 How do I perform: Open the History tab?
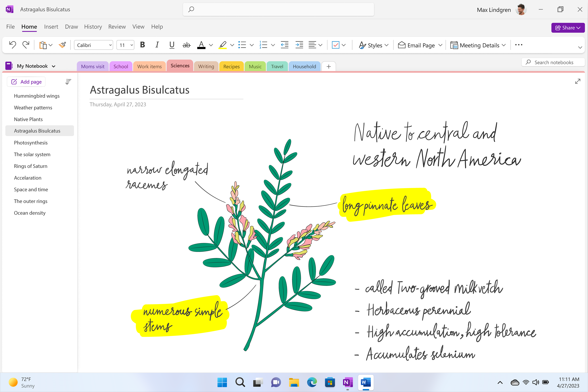[93, 27]
